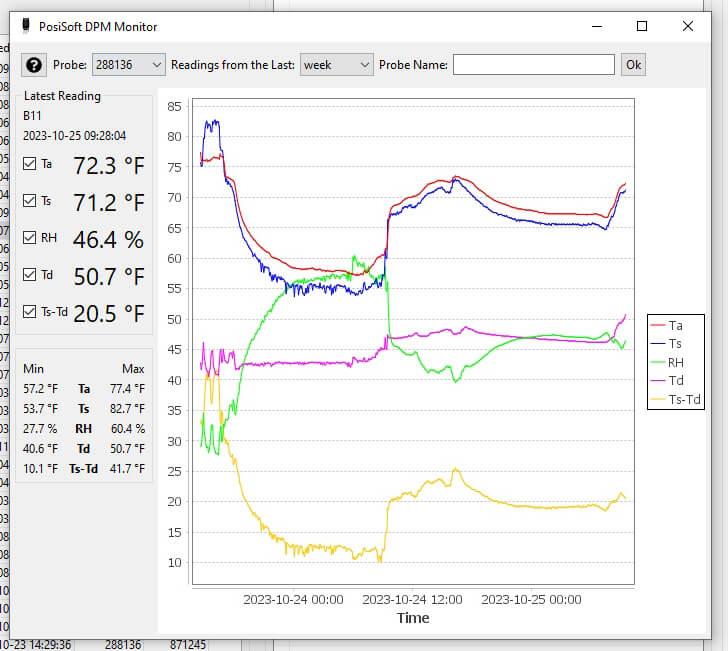
Task: Expand the 'Readings from the Last' week dropdown
Action: click(x=336, y=65)
